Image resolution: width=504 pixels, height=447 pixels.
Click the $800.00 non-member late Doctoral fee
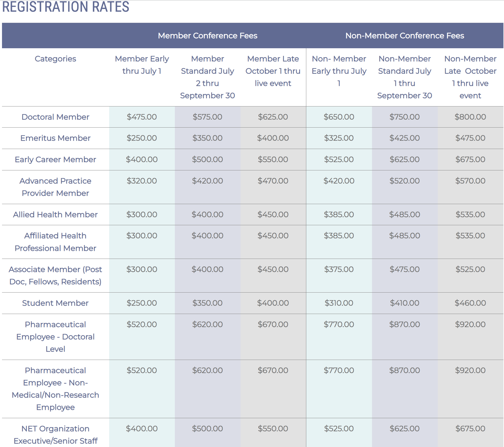pyautogui.click(x=470, y=117)
